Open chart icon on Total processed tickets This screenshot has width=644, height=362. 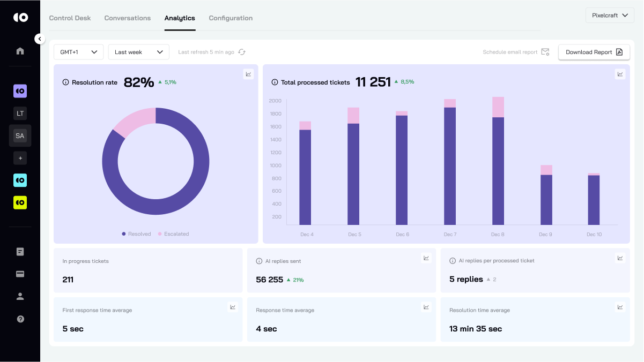coord(620,74)
